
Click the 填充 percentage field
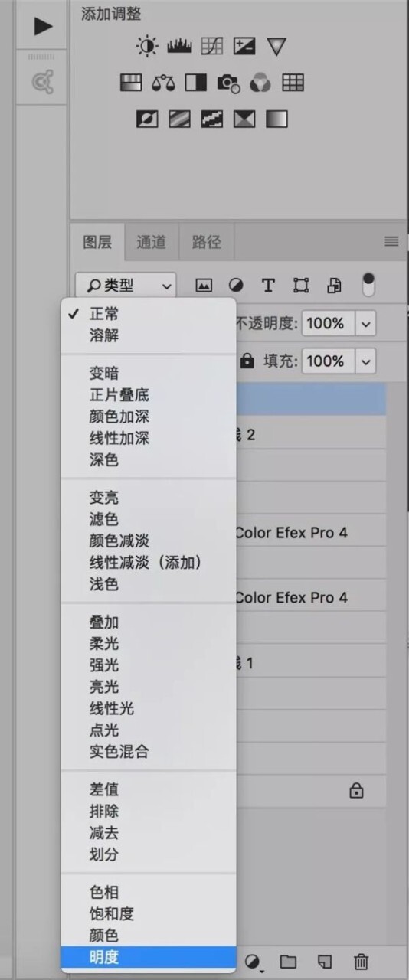click(x=329, y=361)
